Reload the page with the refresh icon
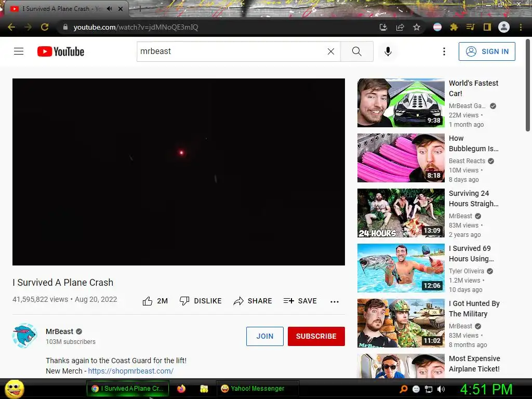 coord(45,27)
